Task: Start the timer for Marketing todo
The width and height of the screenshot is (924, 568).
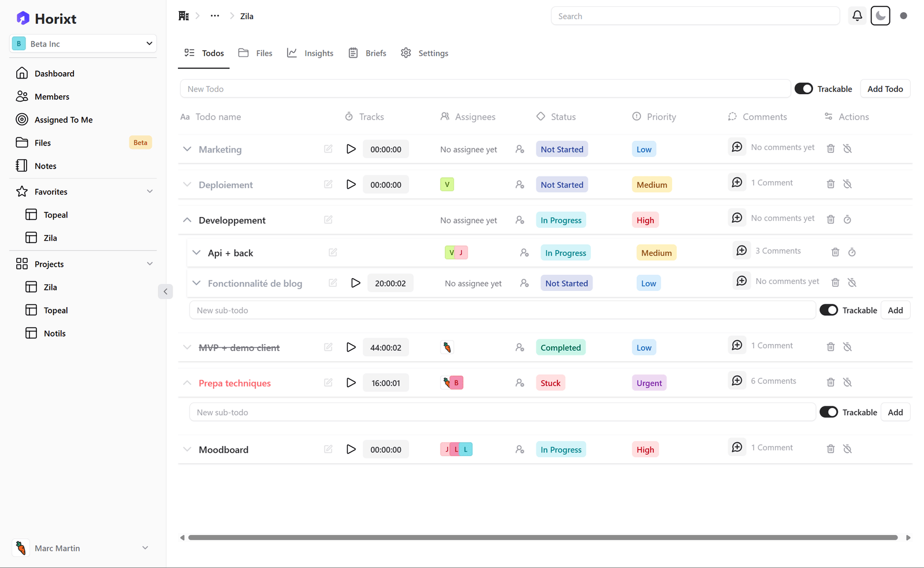Action: pos(351,149)
